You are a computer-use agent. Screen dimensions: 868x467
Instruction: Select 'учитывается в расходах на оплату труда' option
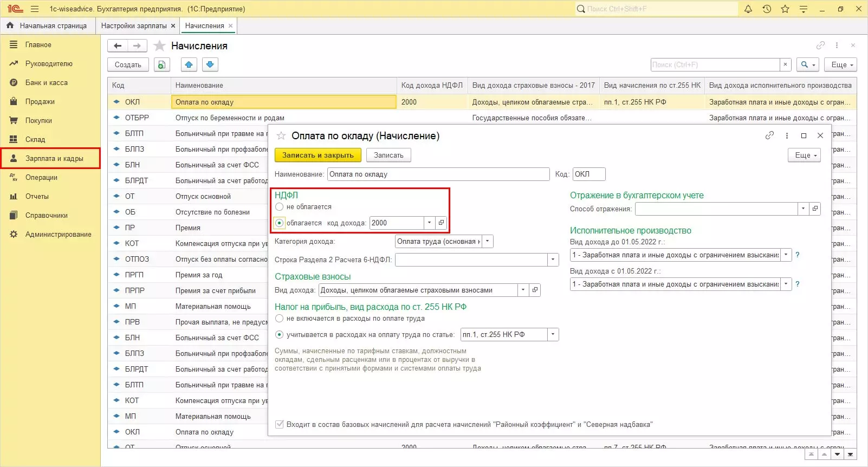pos(280,335)
